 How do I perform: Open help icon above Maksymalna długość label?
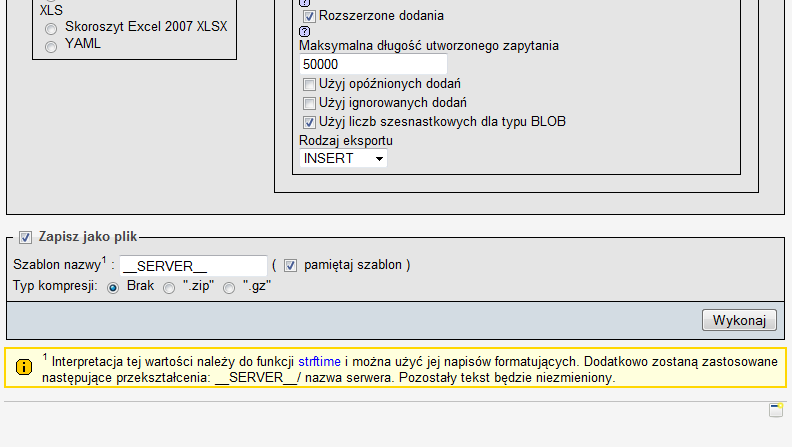click(305, 31)
